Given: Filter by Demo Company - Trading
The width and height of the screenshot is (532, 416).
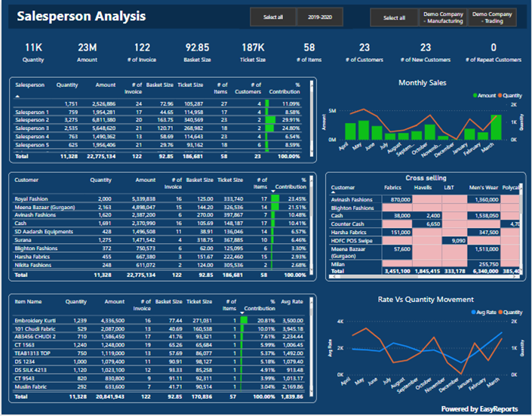Looking at the screenshot, I should 492,17.
